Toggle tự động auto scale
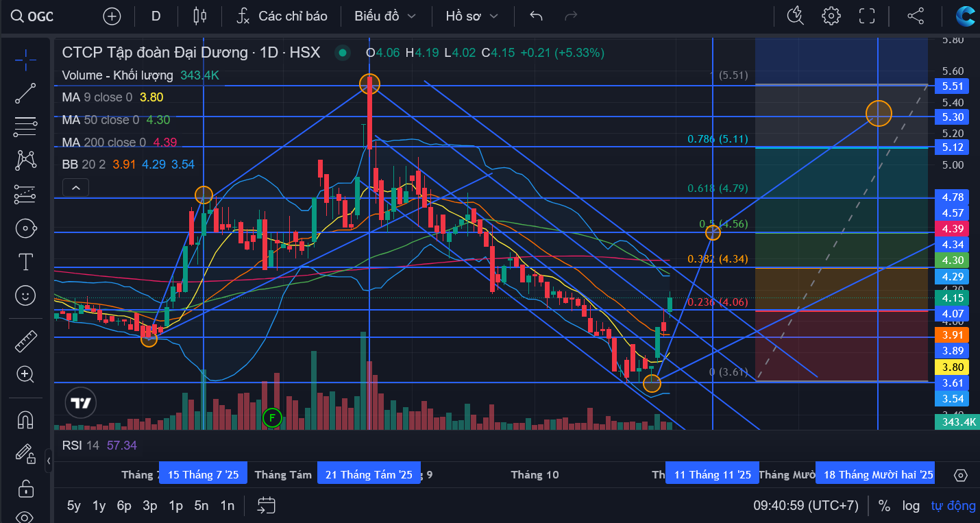 (953, 506)
